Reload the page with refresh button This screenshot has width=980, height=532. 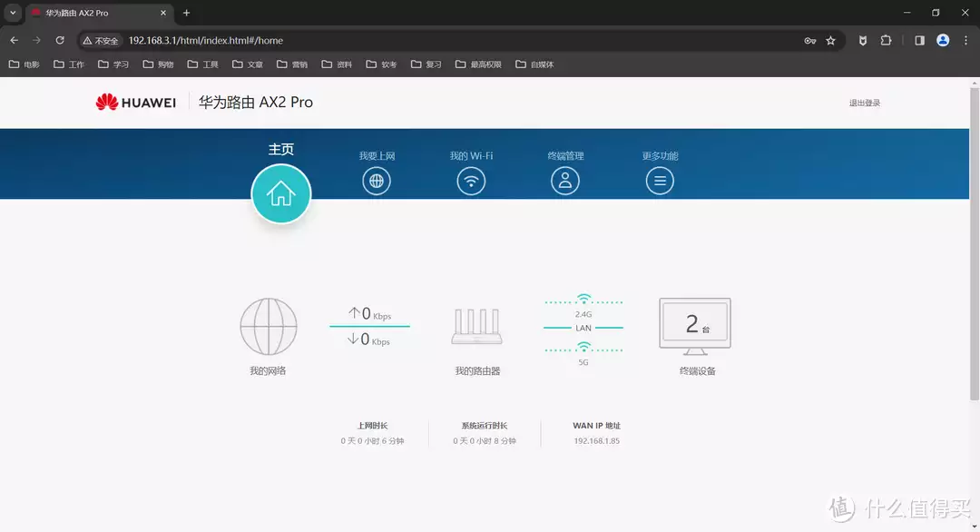click(x=60, y=41)
